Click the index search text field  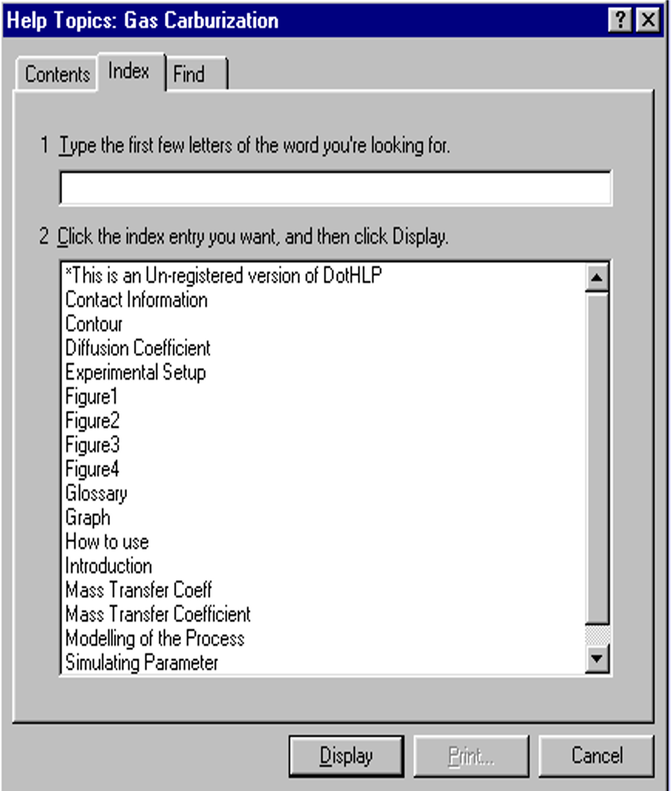click(335, 187)
